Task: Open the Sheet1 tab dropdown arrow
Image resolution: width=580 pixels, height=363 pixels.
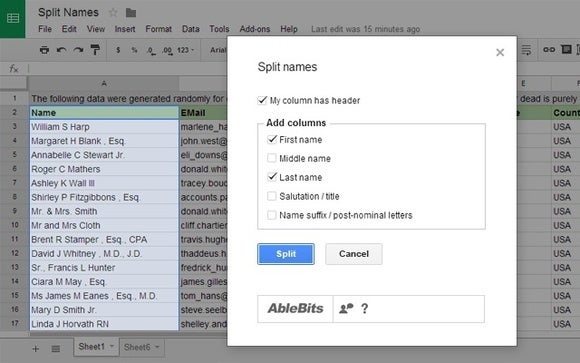Action: point(112,346)
